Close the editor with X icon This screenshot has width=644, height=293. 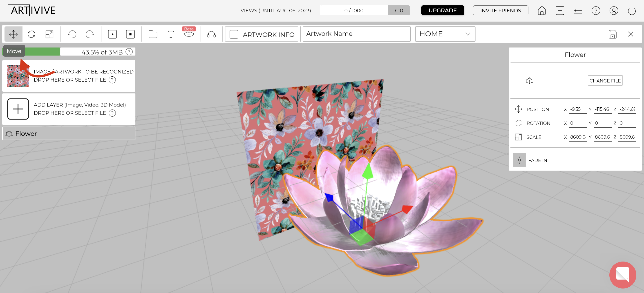631,34
